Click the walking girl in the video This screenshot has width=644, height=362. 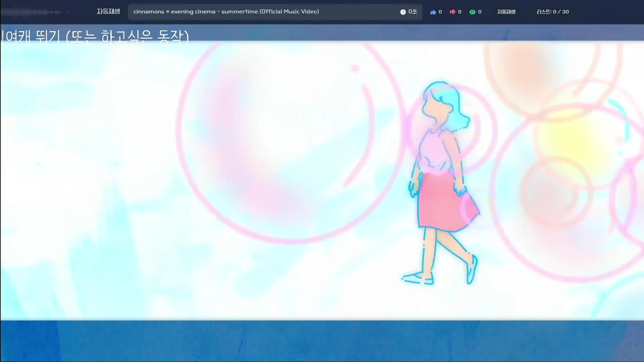click(x=441, y=183)
